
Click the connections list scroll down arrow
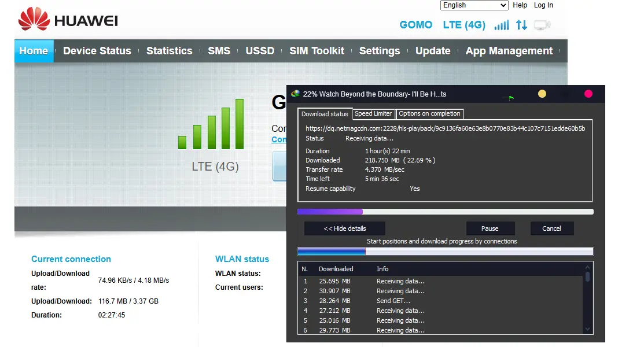coord(587,329)
